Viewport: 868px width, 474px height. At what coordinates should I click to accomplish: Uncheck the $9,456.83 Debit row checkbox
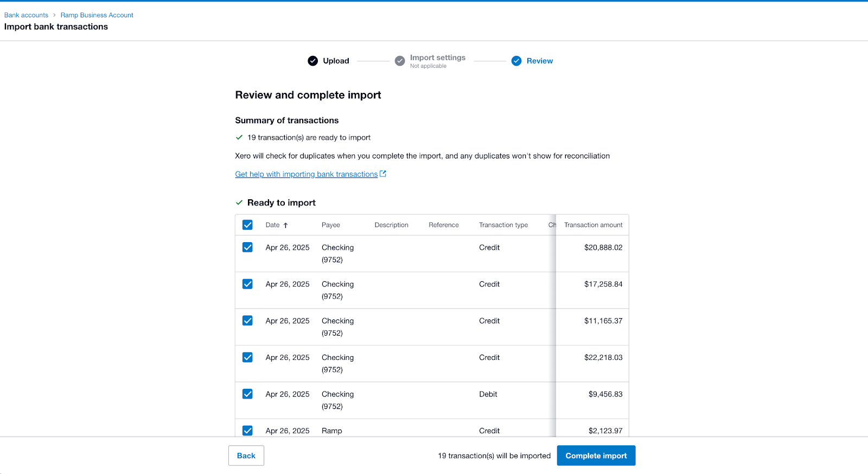tap(247, 394)
